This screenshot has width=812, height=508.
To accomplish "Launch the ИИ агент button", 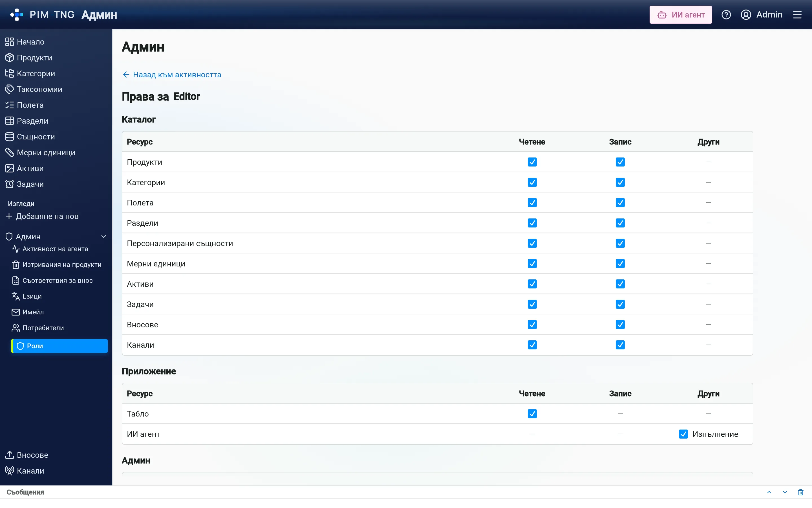I will coord(680,15).
